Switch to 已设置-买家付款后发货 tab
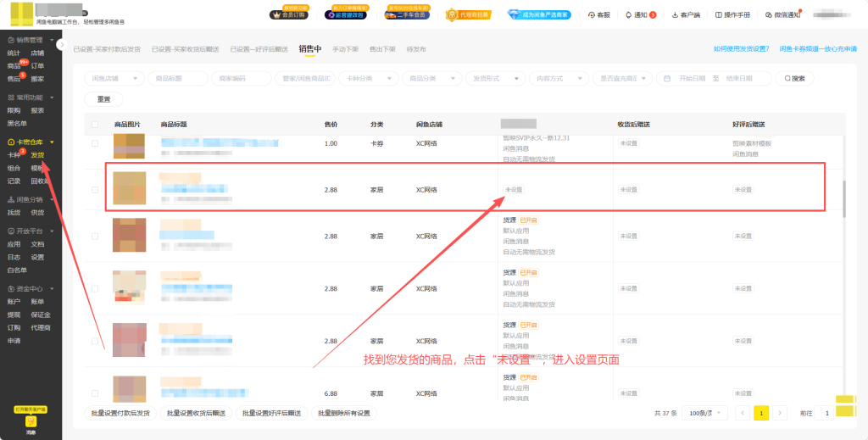Image resolution: width=868 pixels, height=440 pixels. click(x=107, y=49)
